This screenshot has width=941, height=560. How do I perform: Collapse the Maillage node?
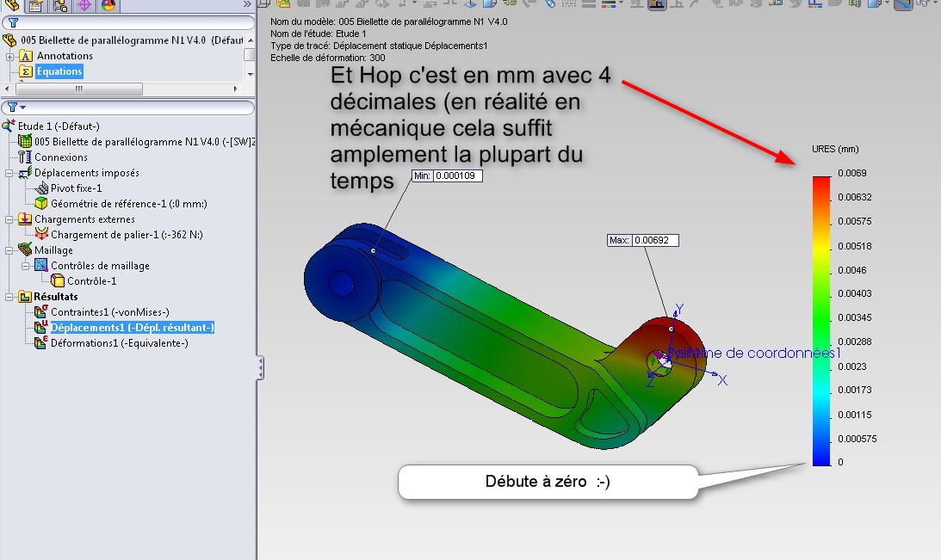(9, 250)
